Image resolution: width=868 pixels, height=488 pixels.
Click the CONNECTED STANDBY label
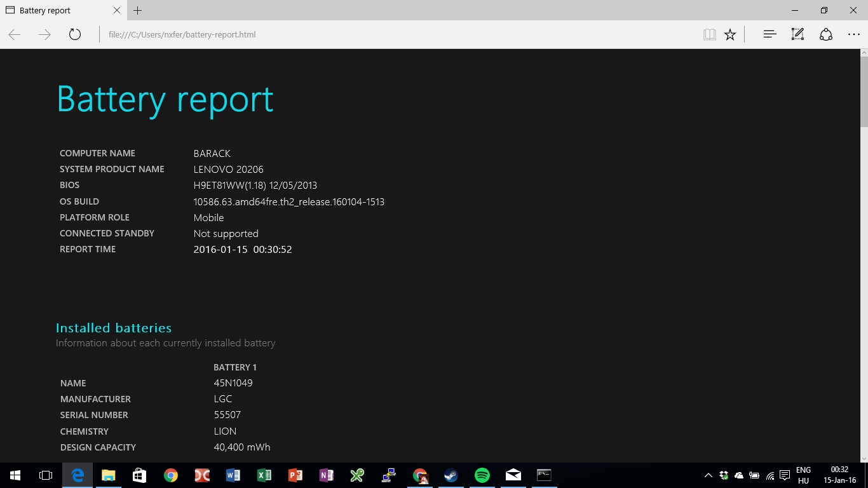click(107, 233)
